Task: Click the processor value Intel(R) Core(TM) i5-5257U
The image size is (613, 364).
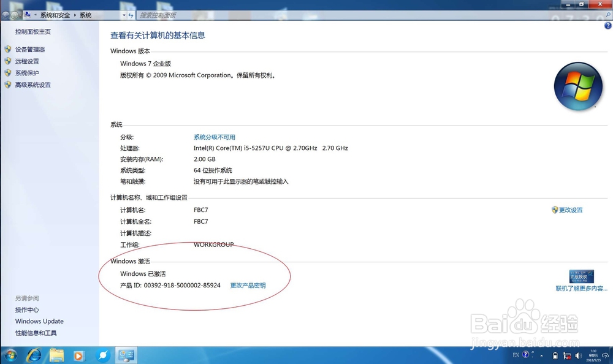Action: (270, 148)
